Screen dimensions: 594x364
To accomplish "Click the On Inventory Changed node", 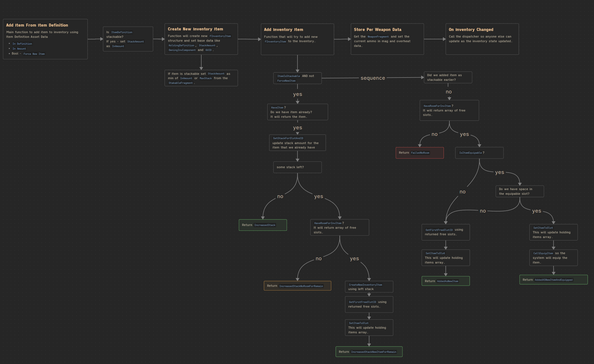I will click(x=482, y=39).
